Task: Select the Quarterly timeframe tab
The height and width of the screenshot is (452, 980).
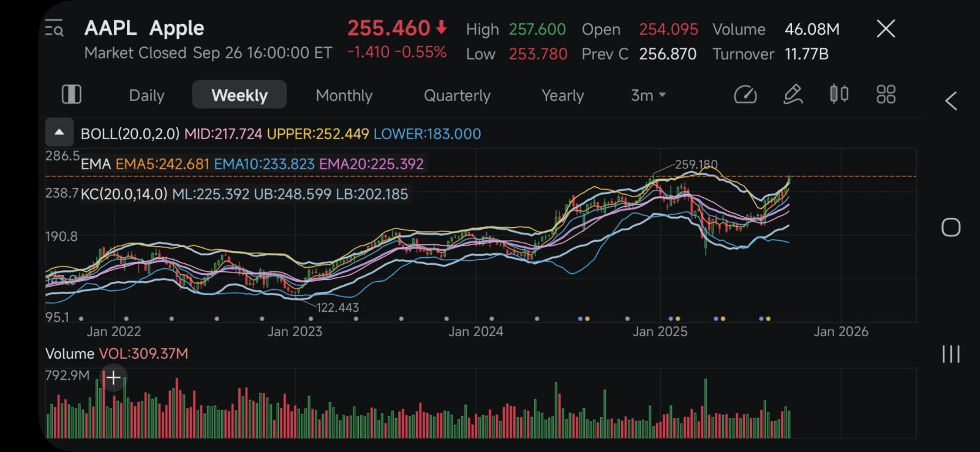Action: pos(457,96)
